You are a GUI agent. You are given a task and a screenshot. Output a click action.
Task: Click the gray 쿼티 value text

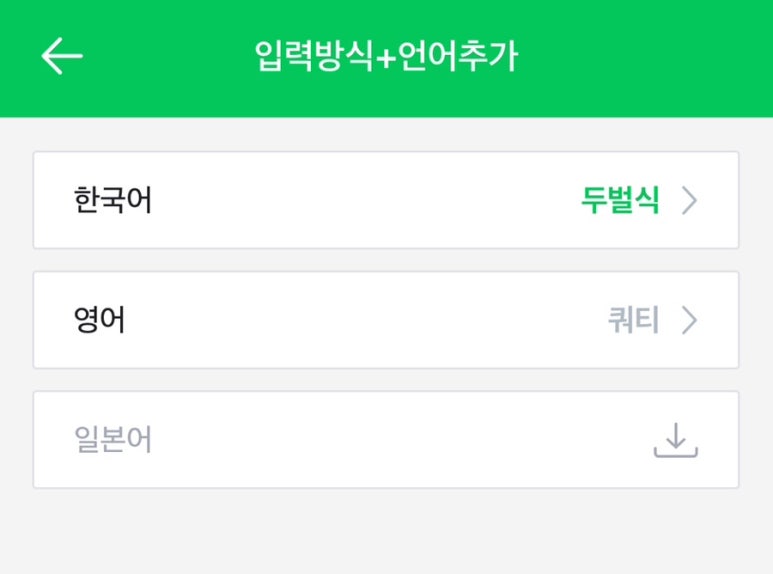tap(633, 321)
